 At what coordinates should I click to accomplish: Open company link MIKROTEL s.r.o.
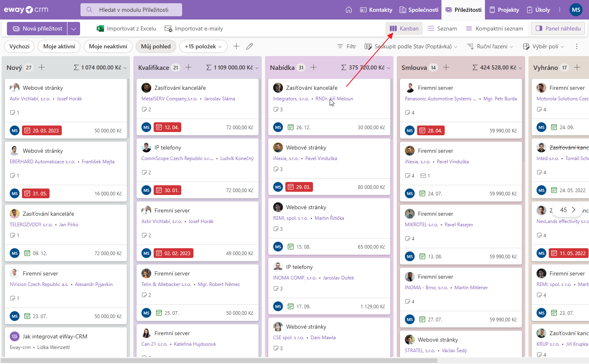[x=422, y=225]
